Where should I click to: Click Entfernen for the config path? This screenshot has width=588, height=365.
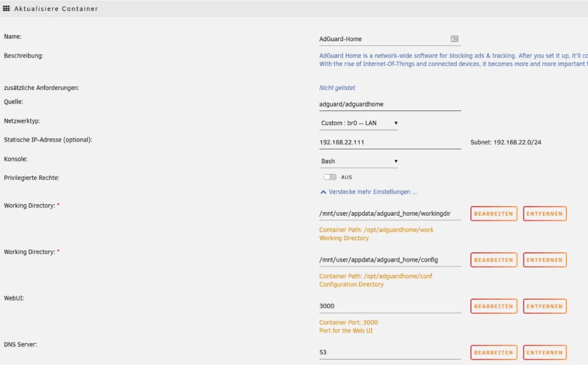(544, 260)
